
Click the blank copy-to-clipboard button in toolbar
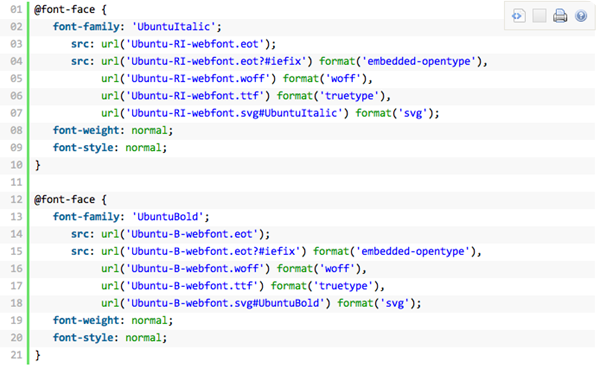[x=539, y=16]
